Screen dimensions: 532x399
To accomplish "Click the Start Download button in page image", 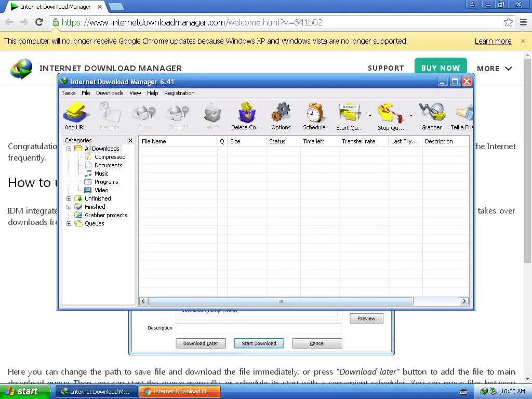I will click(x=259, y=343).
